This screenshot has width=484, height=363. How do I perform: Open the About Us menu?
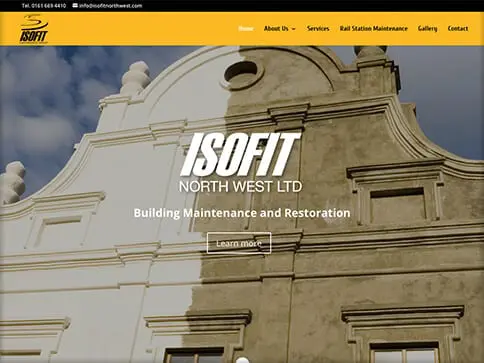[276, 29]
